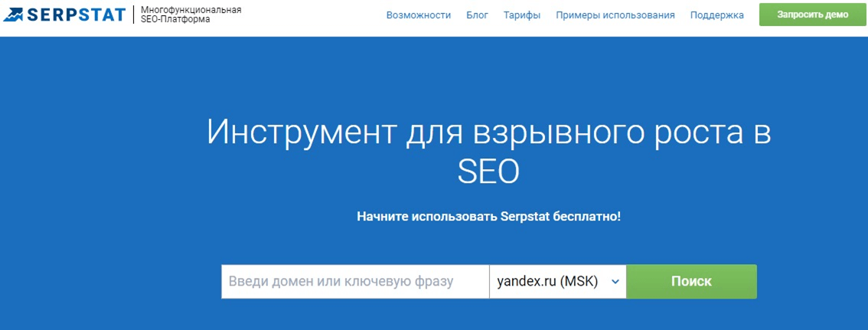Open the Тарифы pricing page
The height and width of the screenshot is (330, 868).
point(522,15)
